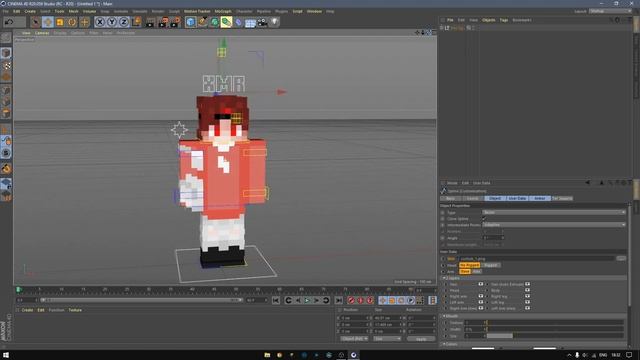Toggle the Right arm layer checkbox

click(481, 296)
